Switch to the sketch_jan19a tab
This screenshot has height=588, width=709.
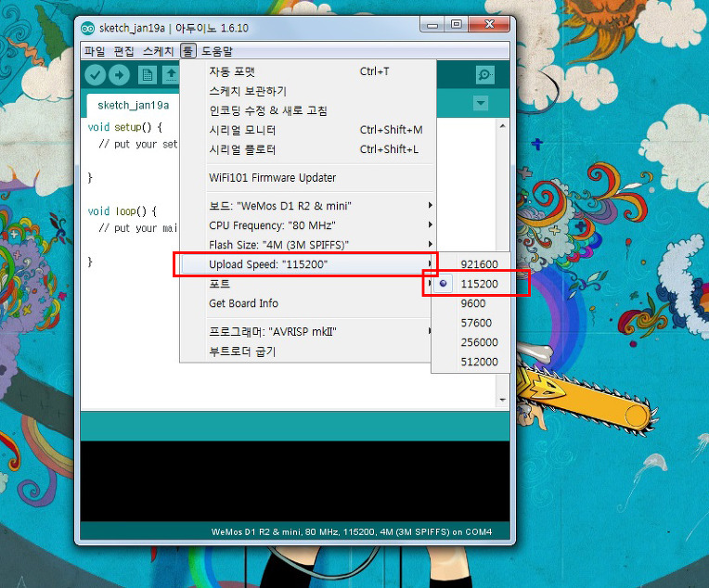pyautogui.click(x=133, y=106)
